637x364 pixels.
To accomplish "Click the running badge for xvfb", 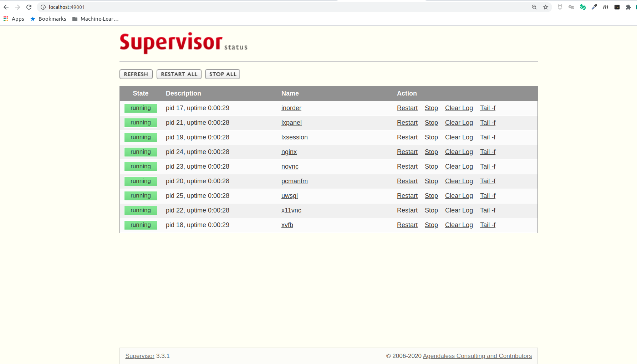I will (x=141, y=225).
